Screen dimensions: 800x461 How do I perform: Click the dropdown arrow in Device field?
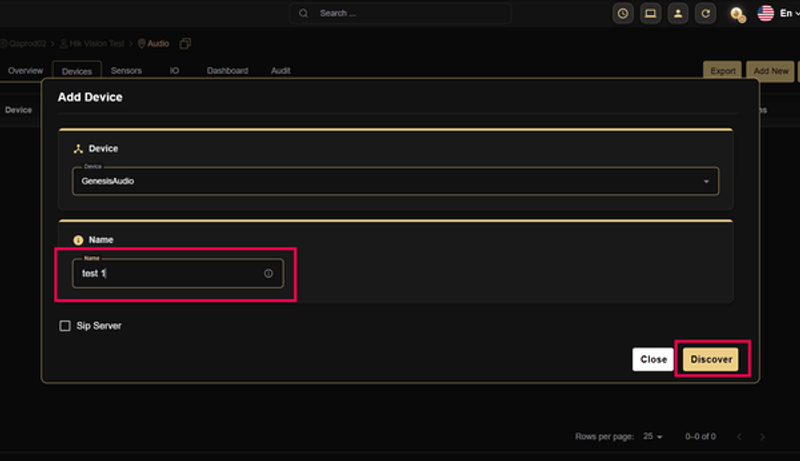click(x=707, y=182)
